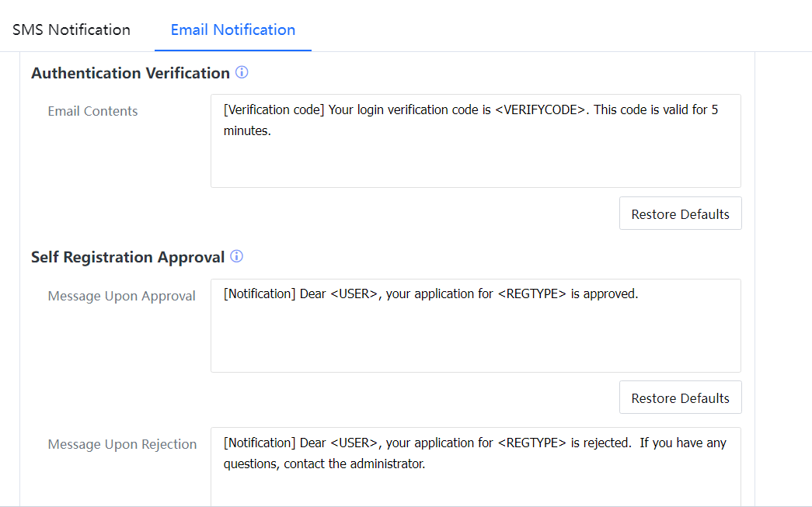Switch to the SMS Notification tab
The height and width of the screenshot is (507, 812).
(71, 30)
